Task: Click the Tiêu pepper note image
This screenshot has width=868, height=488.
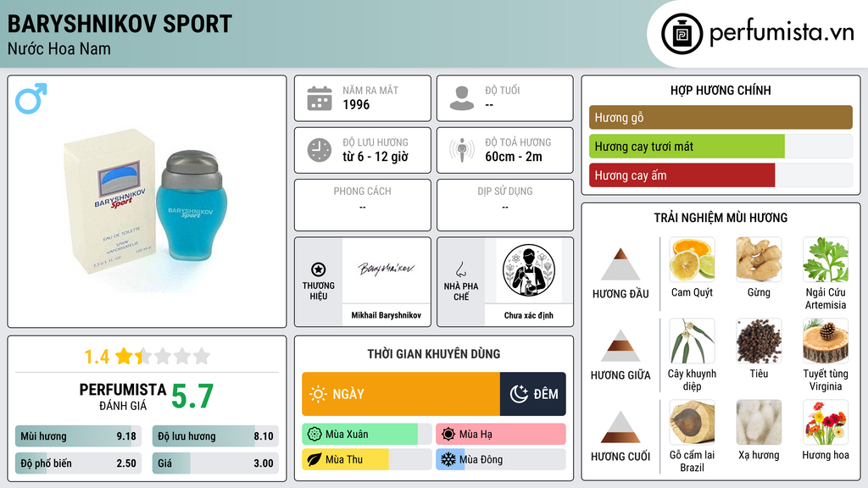Action: pos(759,341)
